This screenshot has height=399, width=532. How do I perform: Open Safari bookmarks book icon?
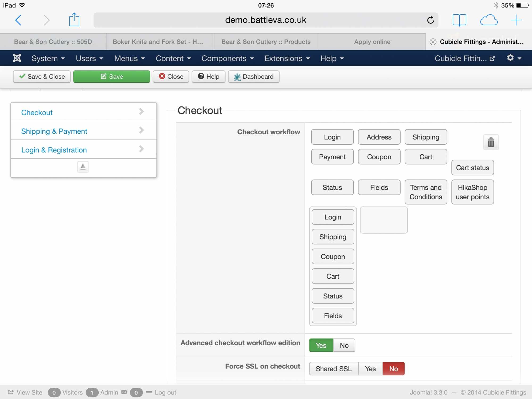pyautogui.click(x=459, y=20)
